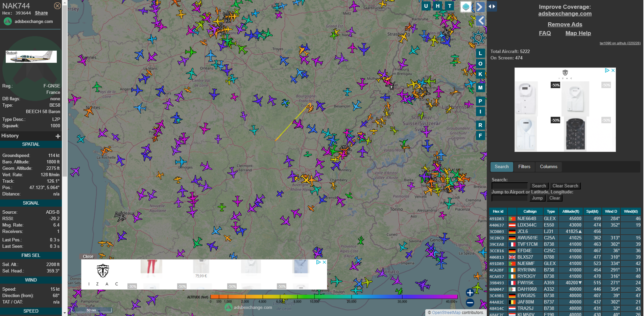Toggle the L labels map button
This screenshot has width=644, height=316.
[x=480, y=53]
